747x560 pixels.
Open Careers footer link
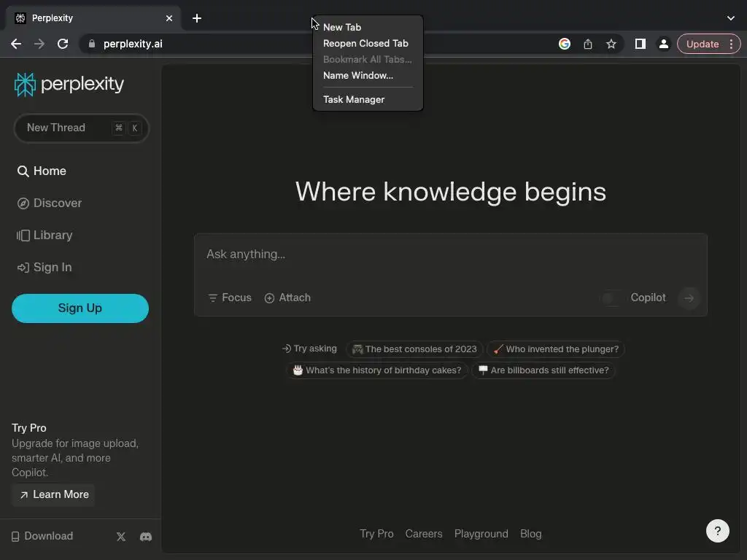(x=424, y=534)
